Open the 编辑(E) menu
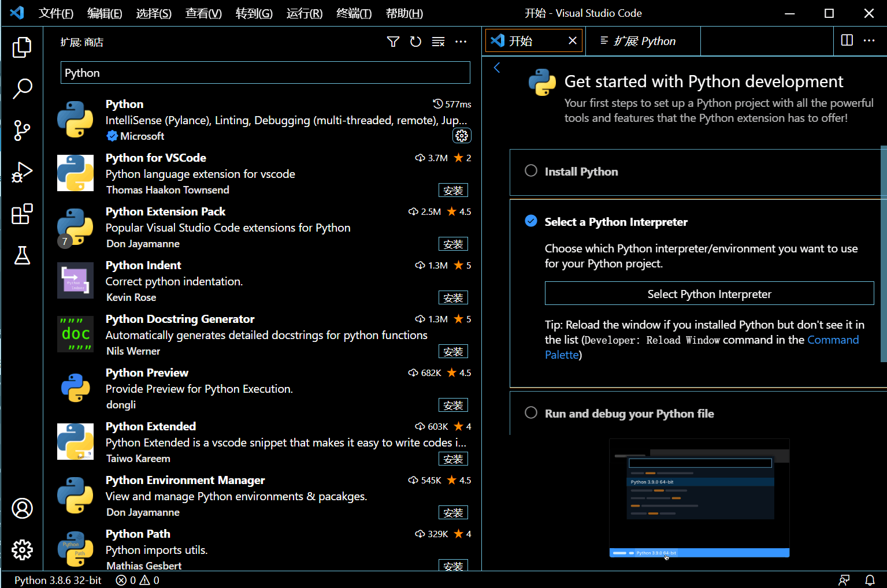The width and height of the screenshot is (887, 588). [105, 13]
